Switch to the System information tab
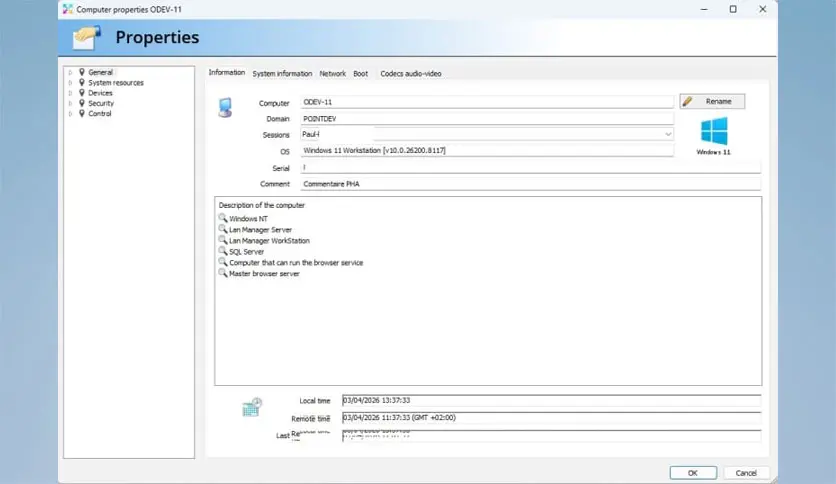836x484 pixels. click(282, 74)
